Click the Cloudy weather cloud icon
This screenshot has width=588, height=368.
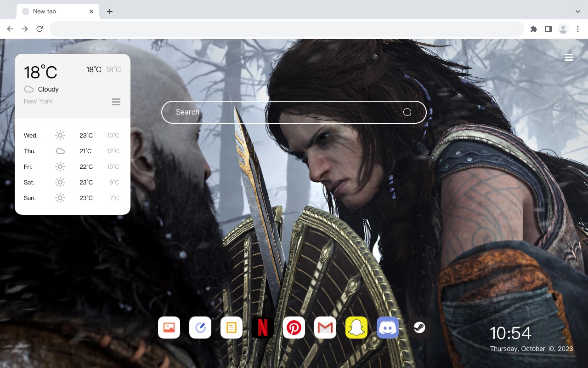tap(28, 89)
